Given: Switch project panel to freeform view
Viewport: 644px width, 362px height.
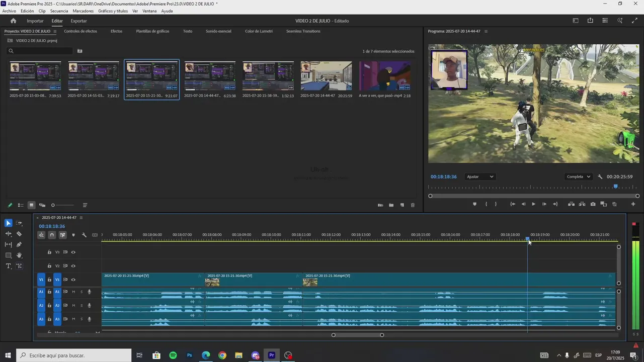Looking at the screenshot, I should (x=42, y=205).
